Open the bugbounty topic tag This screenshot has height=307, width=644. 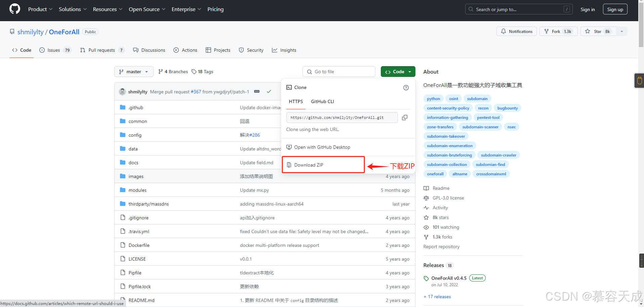[508, 108]
